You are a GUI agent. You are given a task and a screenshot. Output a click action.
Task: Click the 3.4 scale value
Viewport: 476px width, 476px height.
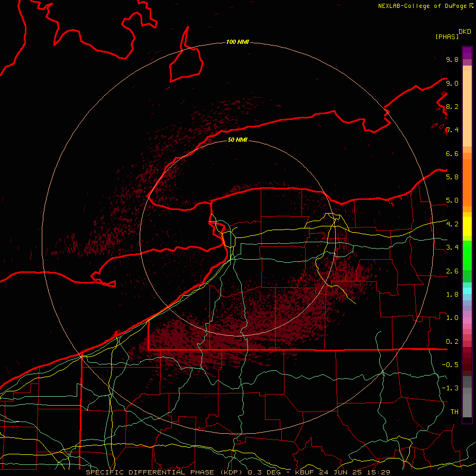click(x=452, y=247)
